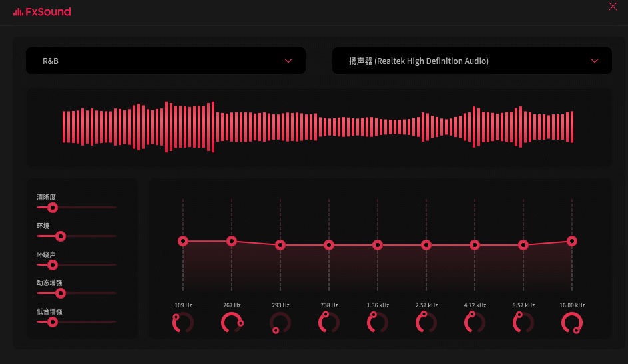Screen dimensions: 628x364
Task: Click the 动态增强 slider handle
Action: tap(61, 293)
